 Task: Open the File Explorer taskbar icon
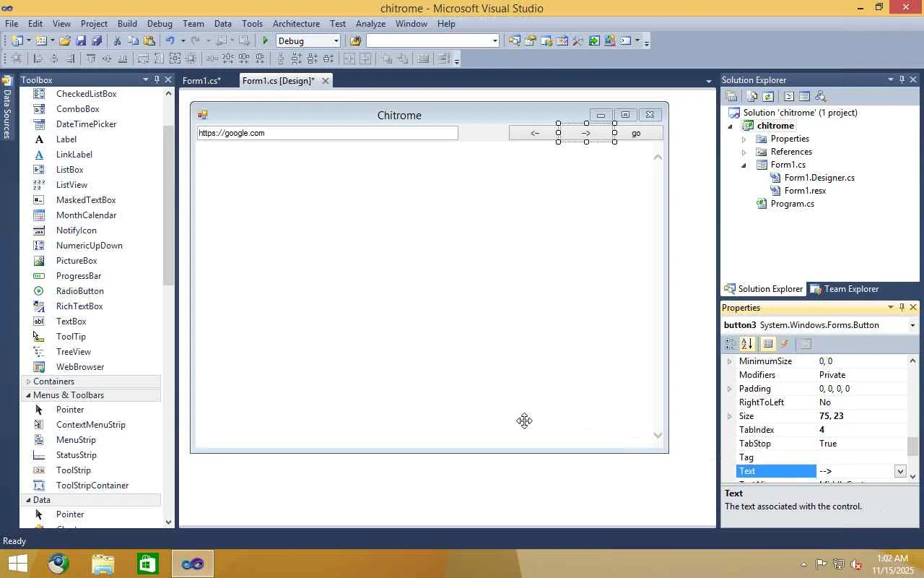[x=103, y=564]
